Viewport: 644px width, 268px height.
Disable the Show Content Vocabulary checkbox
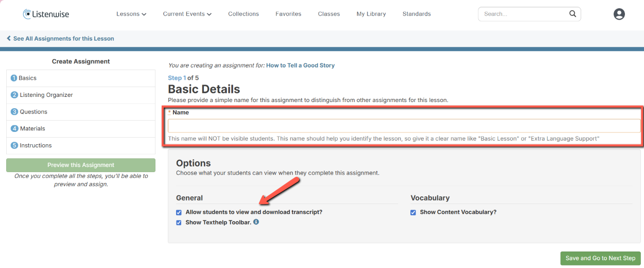click(x=413, y=212)
